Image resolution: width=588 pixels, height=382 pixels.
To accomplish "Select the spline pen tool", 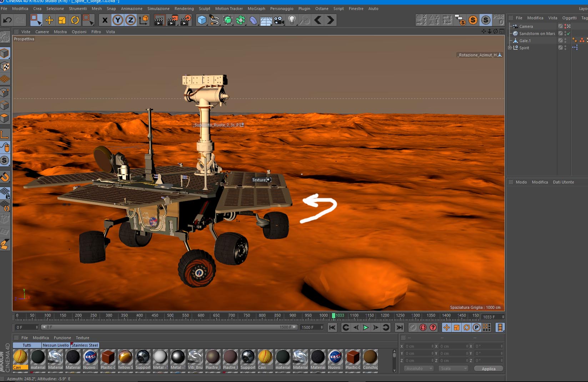I will point(215,20).
